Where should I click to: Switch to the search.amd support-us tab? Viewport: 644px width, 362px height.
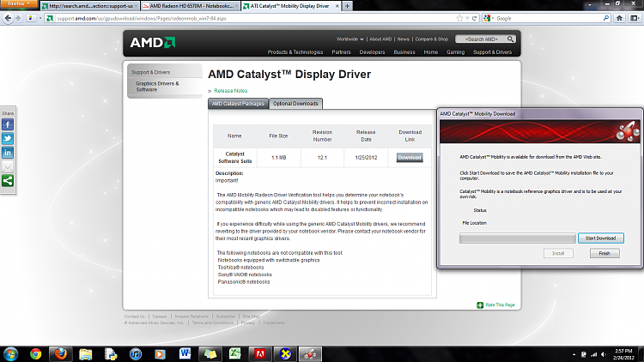click(89, 6)
